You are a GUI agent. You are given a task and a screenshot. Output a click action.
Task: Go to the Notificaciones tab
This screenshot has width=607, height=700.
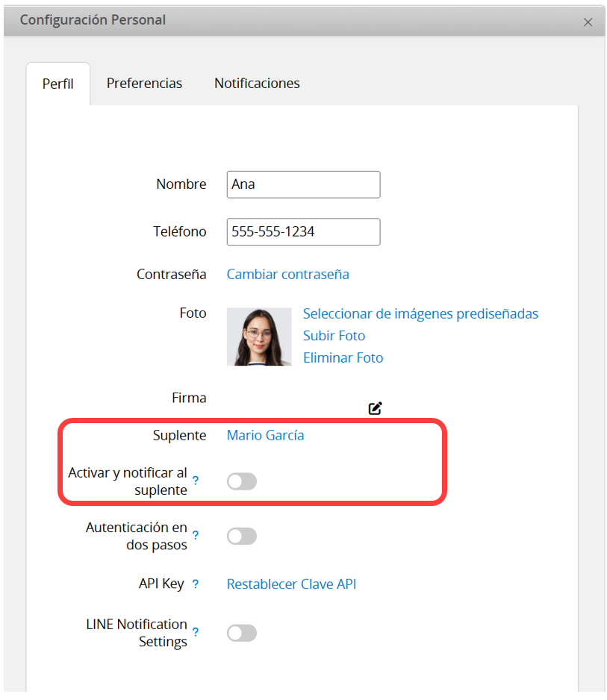pyautogui.click(x=257, y=84)
